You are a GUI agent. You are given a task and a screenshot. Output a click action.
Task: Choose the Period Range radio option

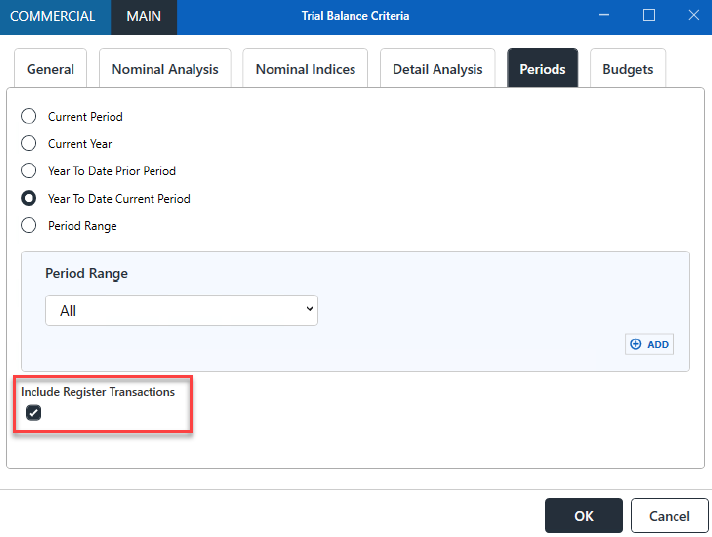click(28, 225)
